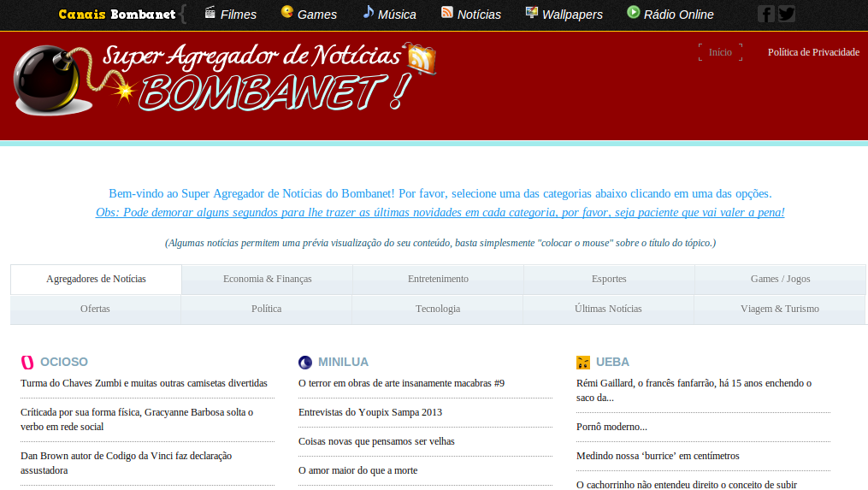
Task: Open 'Entrevistas do Youpix Sampa 2013'
Action: click(x=370, y=412)
